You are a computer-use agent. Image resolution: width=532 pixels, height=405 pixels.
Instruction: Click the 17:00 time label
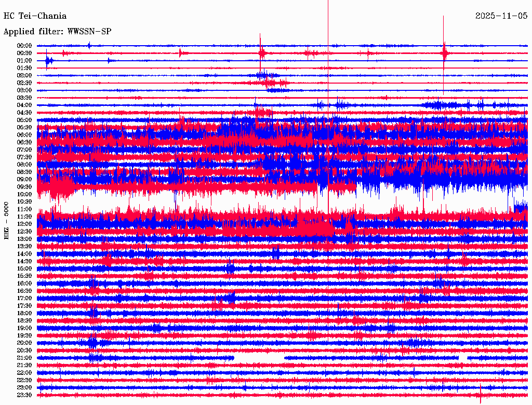click(24, 299)
